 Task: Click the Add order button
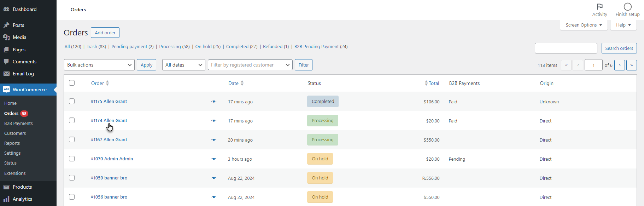(105, 33)
